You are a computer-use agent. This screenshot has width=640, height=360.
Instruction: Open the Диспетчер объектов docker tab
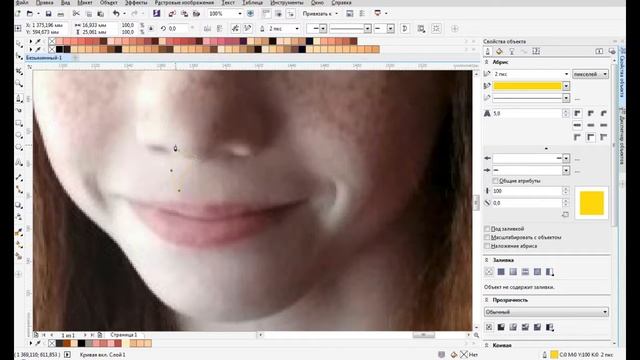pos(622,137)
